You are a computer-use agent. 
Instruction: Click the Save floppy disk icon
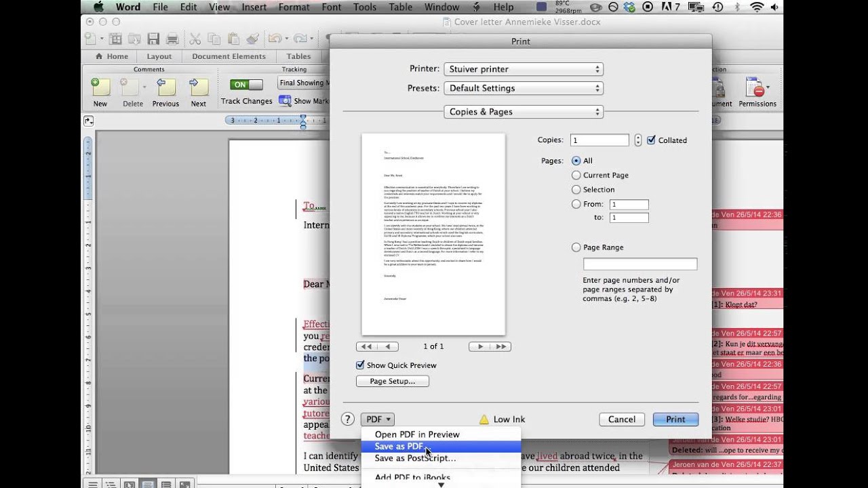point(153,39)
